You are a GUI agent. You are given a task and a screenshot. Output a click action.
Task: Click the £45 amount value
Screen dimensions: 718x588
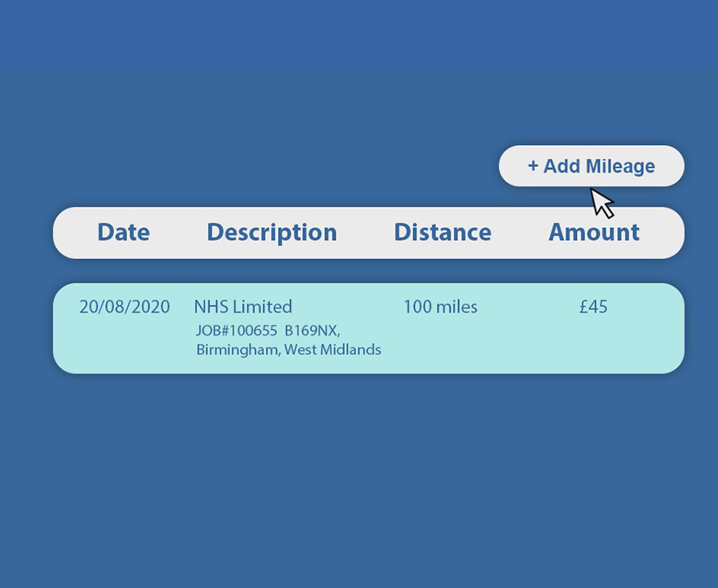pyautogui.click(x=593, y=307)
